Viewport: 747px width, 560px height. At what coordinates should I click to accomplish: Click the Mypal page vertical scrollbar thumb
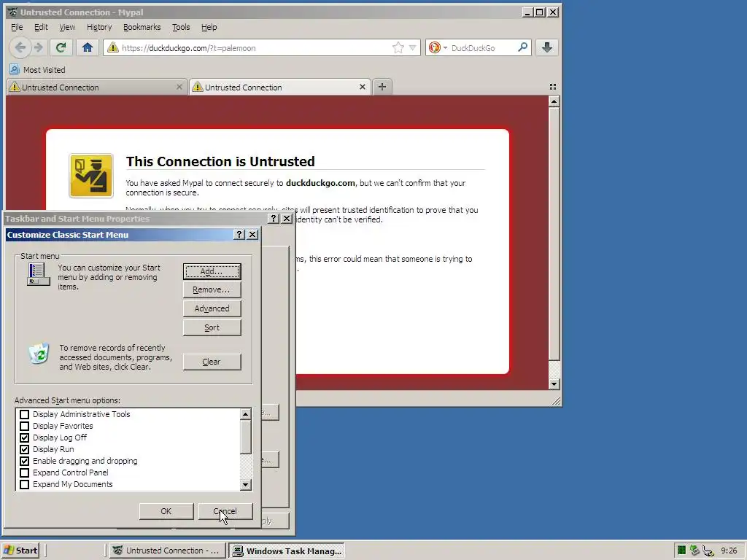(554, 233)
